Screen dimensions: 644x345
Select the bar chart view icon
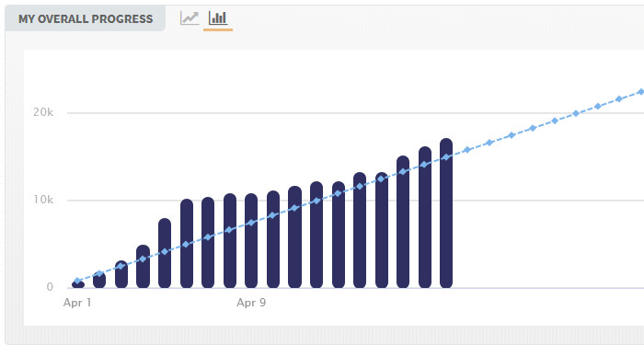(x=218, y=18)
